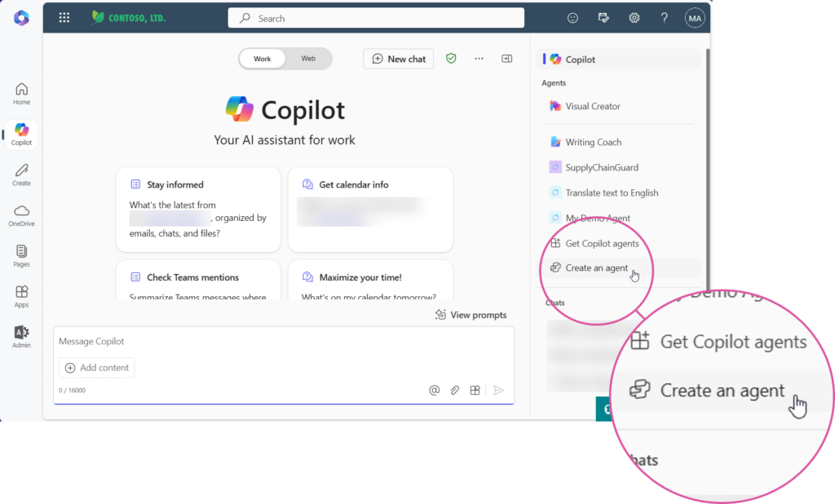Screen dimensions: 835x504
Task: Go to Home in the left rail
Action: click(21, 94)
